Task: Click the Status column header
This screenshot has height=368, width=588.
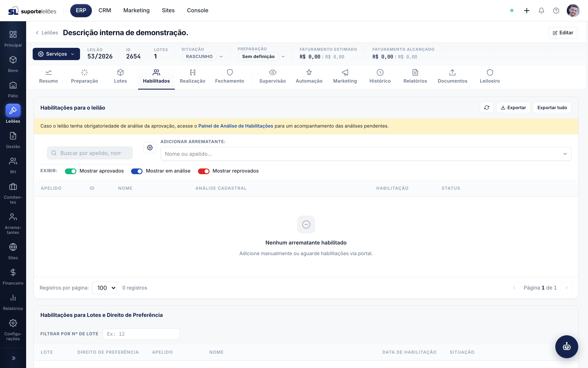Action: coord(451,188)
